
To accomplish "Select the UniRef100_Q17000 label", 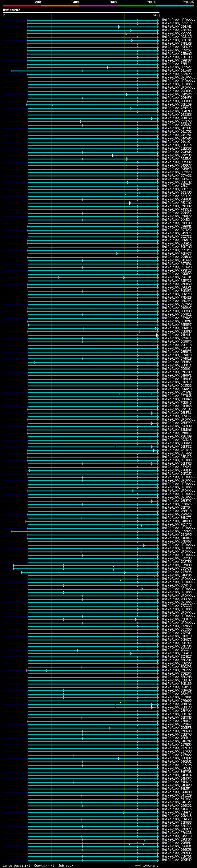I will pyautogui.click(x=177, y=755).
